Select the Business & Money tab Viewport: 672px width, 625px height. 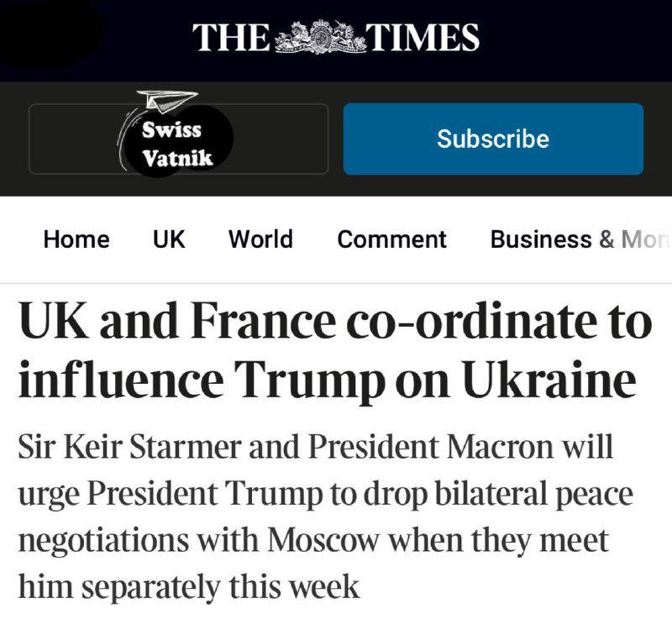click(x=580, y=239)
